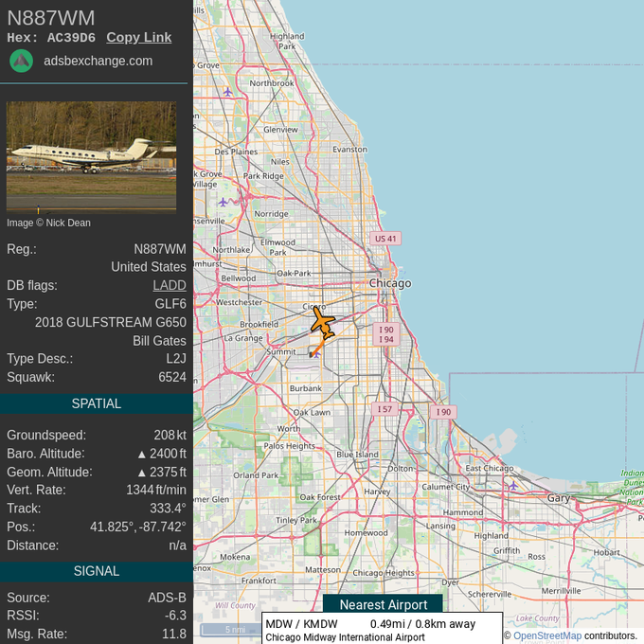Click the airport icon near Northbrook
This screenshot has height=644, width=644.
click(x=227, y=92)
